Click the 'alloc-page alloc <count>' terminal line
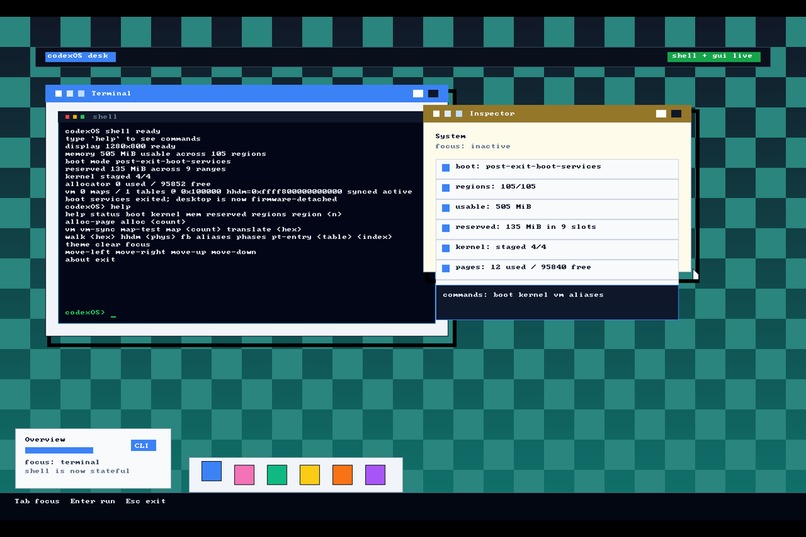 point(125,222)
